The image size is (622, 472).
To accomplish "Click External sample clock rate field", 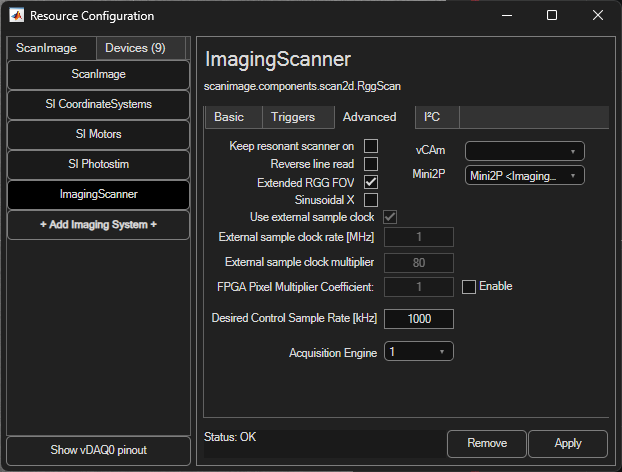I will 419,237.
